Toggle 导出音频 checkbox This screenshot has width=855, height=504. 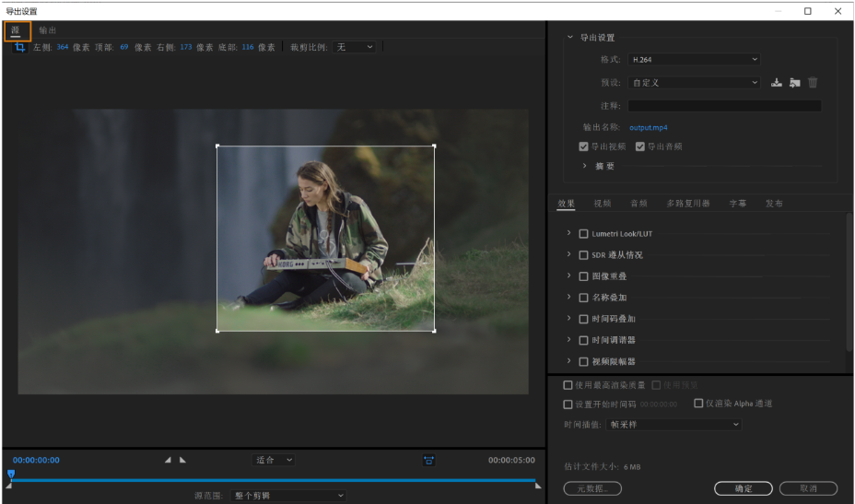[640, 147]
